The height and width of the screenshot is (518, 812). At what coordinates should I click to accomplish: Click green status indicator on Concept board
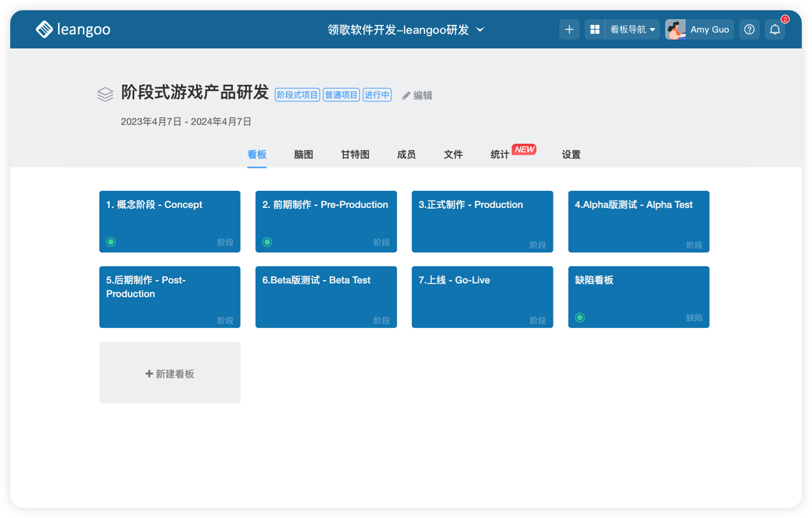[111, 242]
